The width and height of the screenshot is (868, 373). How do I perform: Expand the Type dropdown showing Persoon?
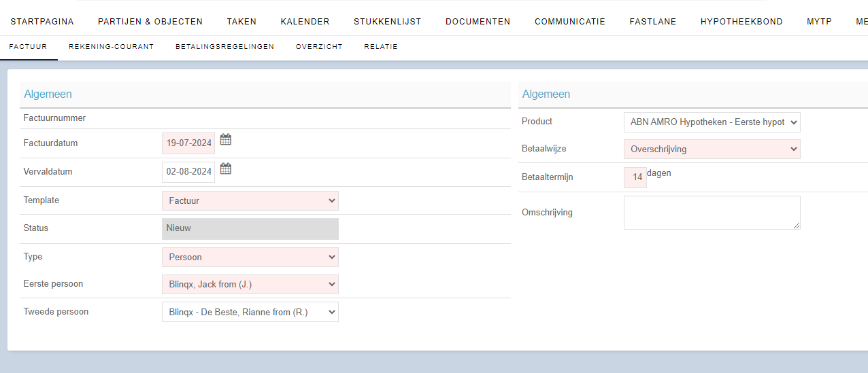coord(250,257)
